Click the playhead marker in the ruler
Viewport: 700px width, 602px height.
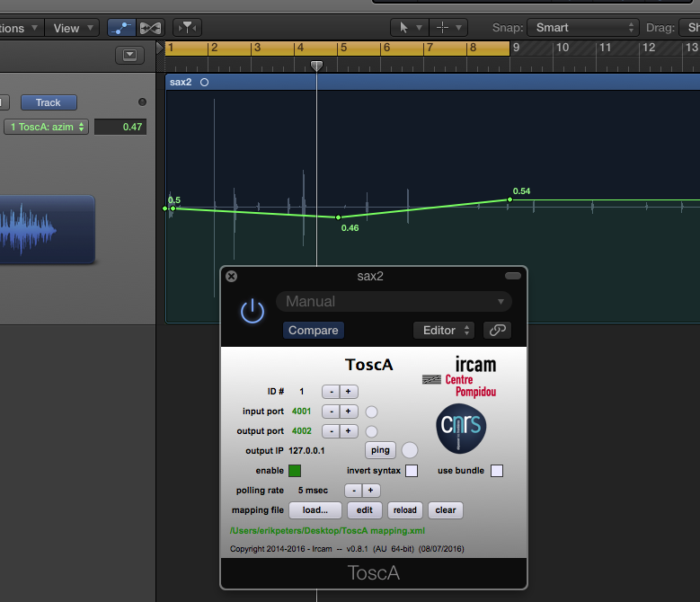coord(316,66)
